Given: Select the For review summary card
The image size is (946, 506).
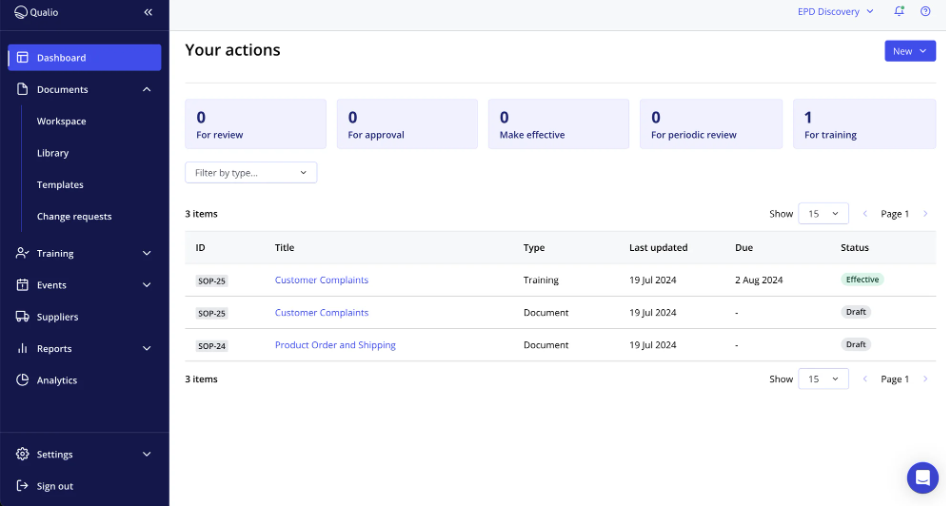Looking at the screenshot, I should click(255, 124).
